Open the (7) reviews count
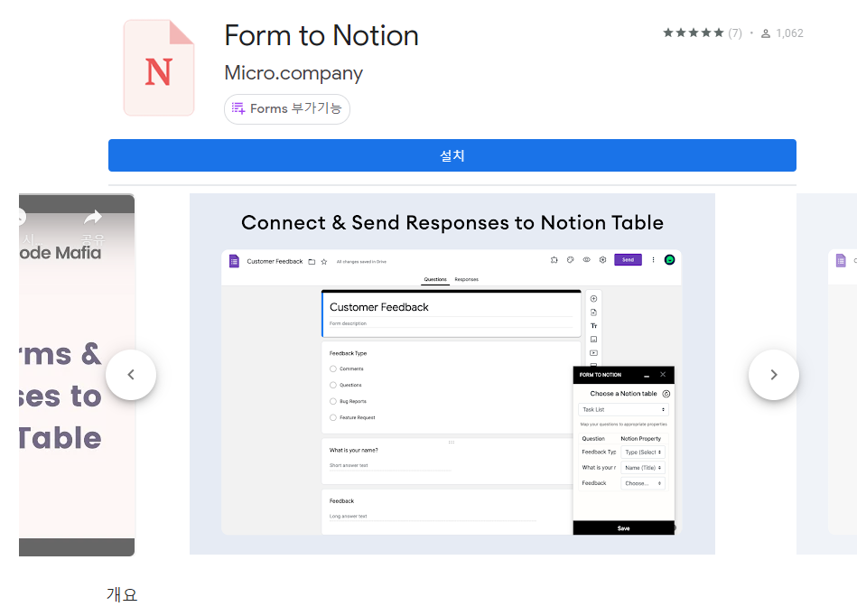This screenshot has width=857, height=616. 735,33
